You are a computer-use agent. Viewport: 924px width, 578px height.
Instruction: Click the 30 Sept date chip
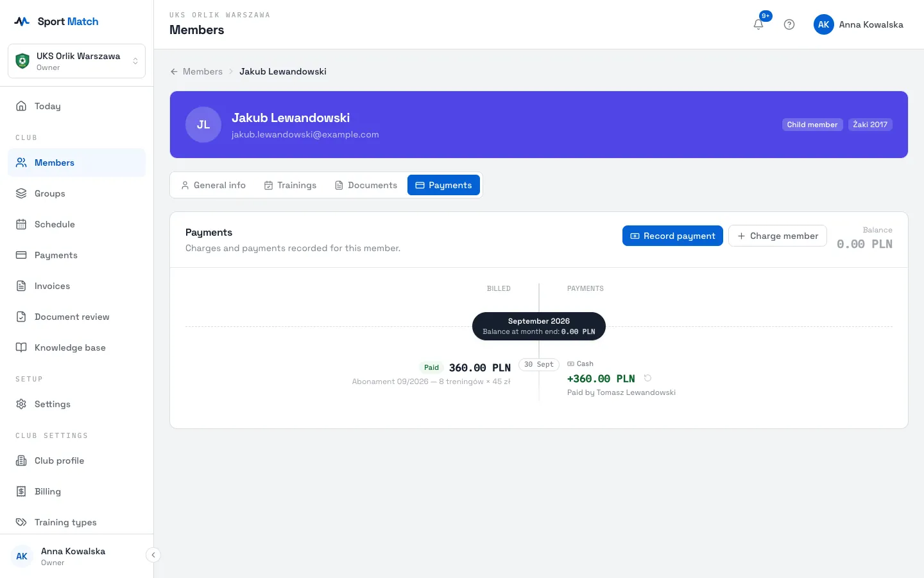[x=539, y=364]
